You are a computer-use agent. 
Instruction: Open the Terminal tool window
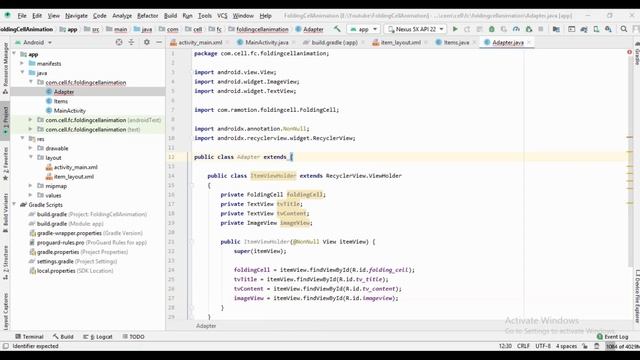[29, 337]
